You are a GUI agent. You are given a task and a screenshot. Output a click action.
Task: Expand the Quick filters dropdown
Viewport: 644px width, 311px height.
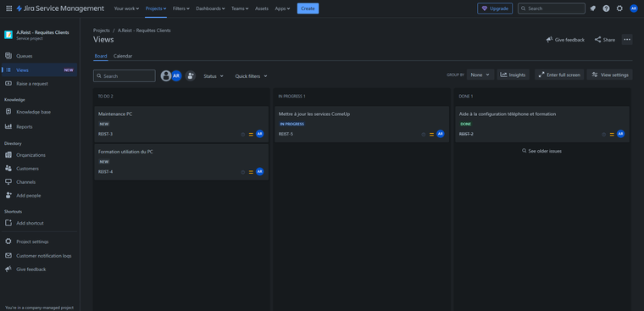(251, 76)
